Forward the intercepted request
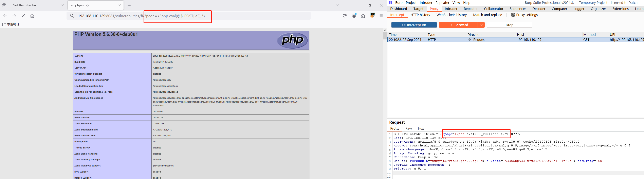Image resolution: width=644 pixels, height=179 pixels. pyautogui.click(x=458, y=25)
